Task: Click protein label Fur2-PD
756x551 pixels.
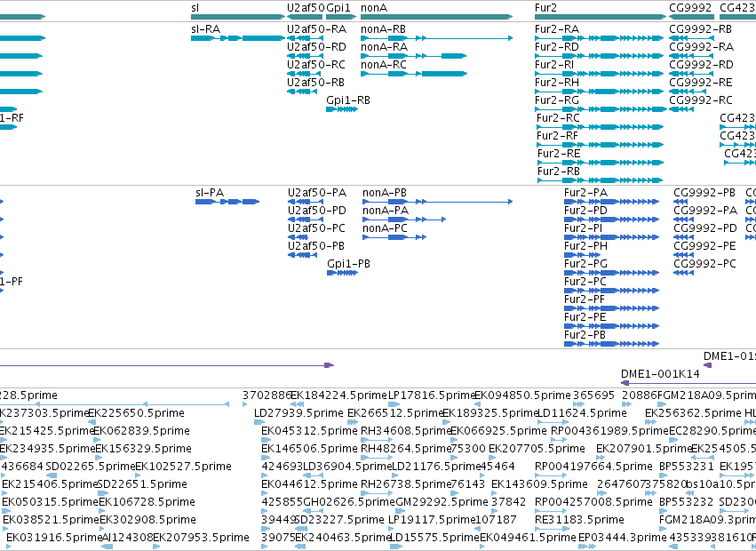Action: click(585, 211)
